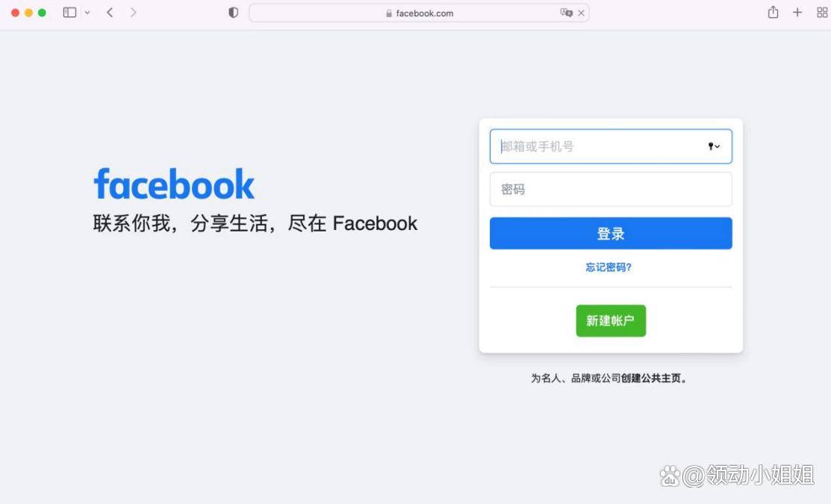Open the 创建公共主页 link

coord(651,379)
